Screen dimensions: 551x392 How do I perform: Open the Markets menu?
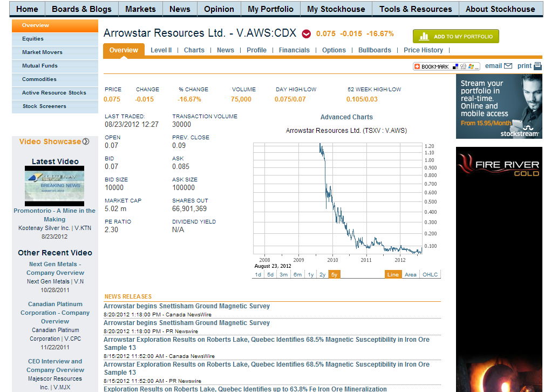[x=140, y=9]
